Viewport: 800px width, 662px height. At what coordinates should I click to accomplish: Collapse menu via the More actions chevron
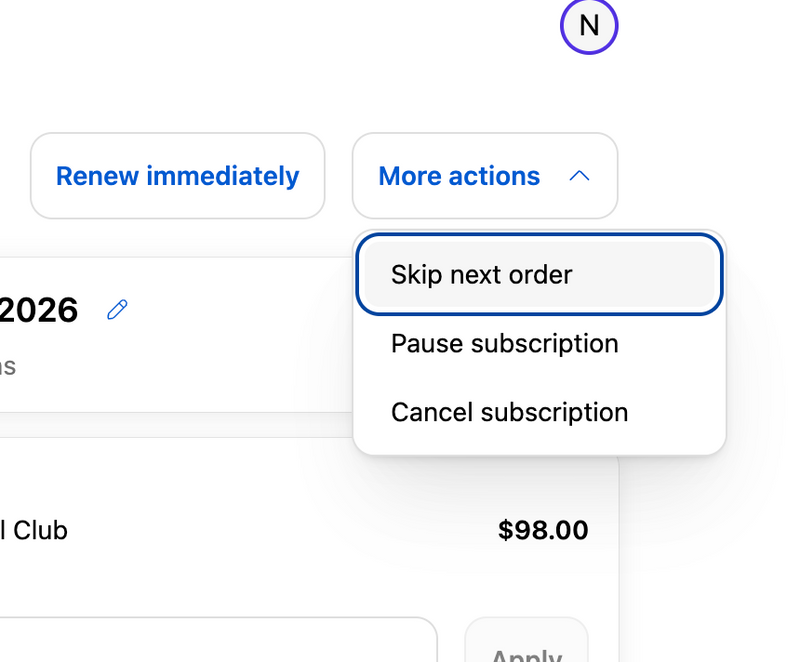(x=579, y=176)
